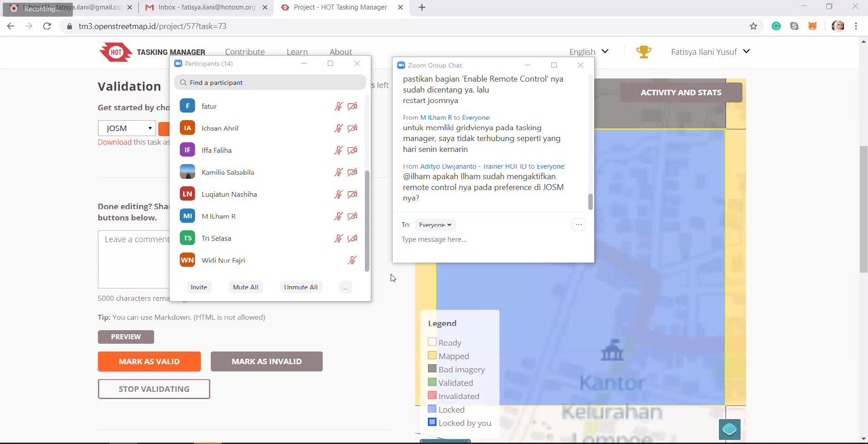868x444 pixels.
Task: Click the trophy leaderboard icon
Action: click(643, 52)
